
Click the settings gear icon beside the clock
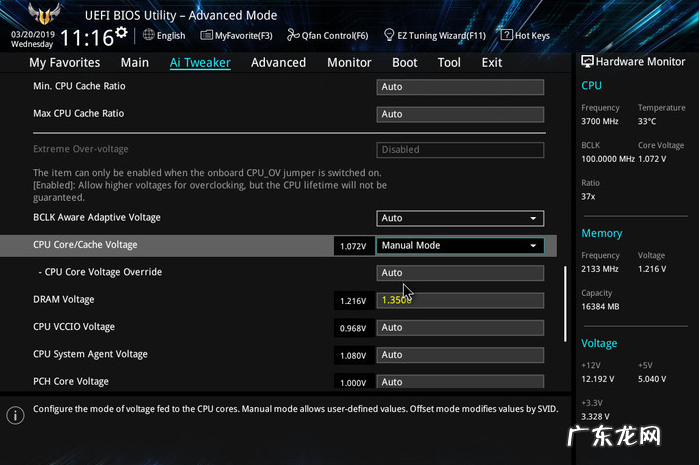pos(121,33)
